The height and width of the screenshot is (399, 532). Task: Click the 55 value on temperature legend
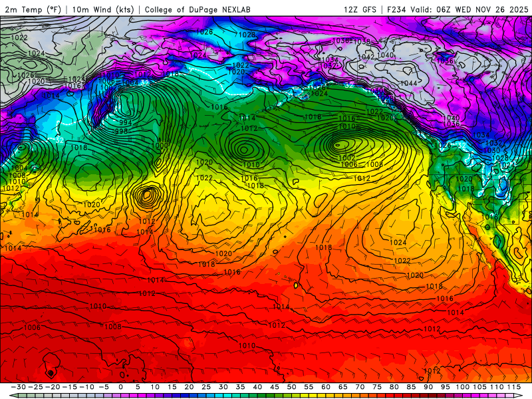[309, 387]
